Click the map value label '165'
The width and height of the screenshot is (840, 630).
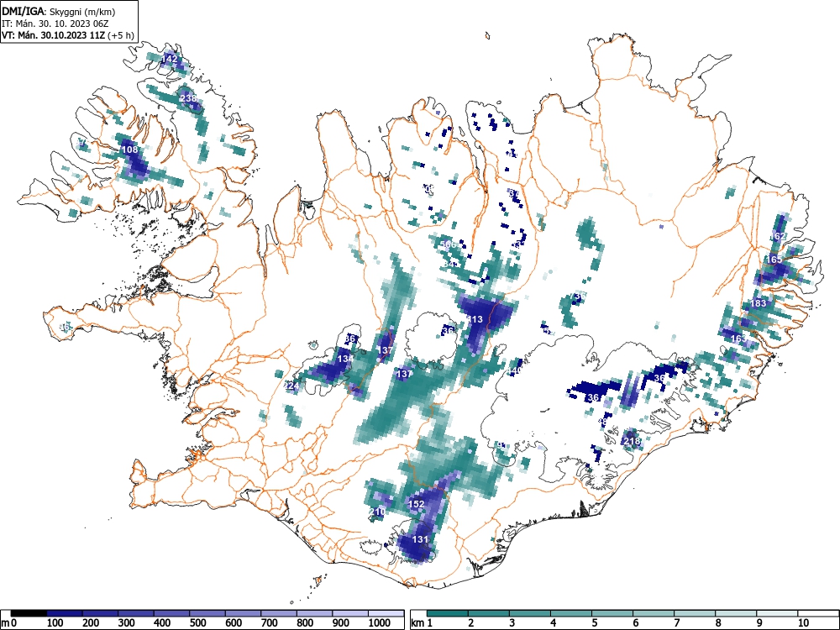(774, 260)
